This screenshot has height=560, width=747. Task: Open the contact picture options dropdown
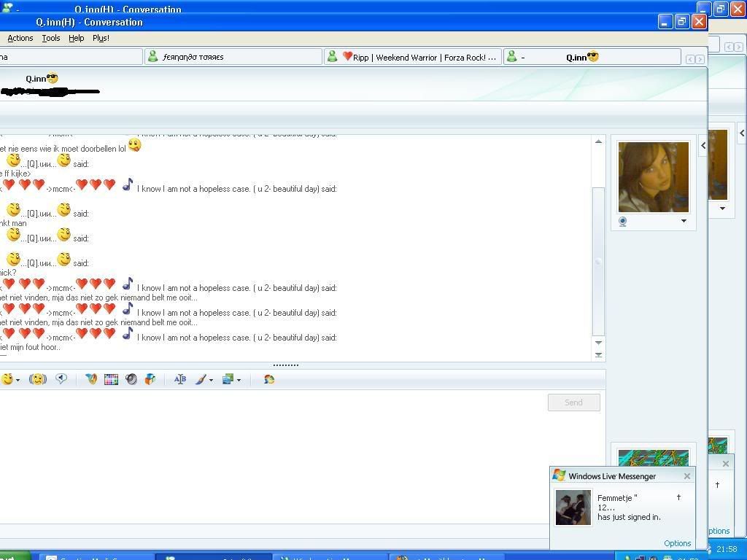point(684,221)
